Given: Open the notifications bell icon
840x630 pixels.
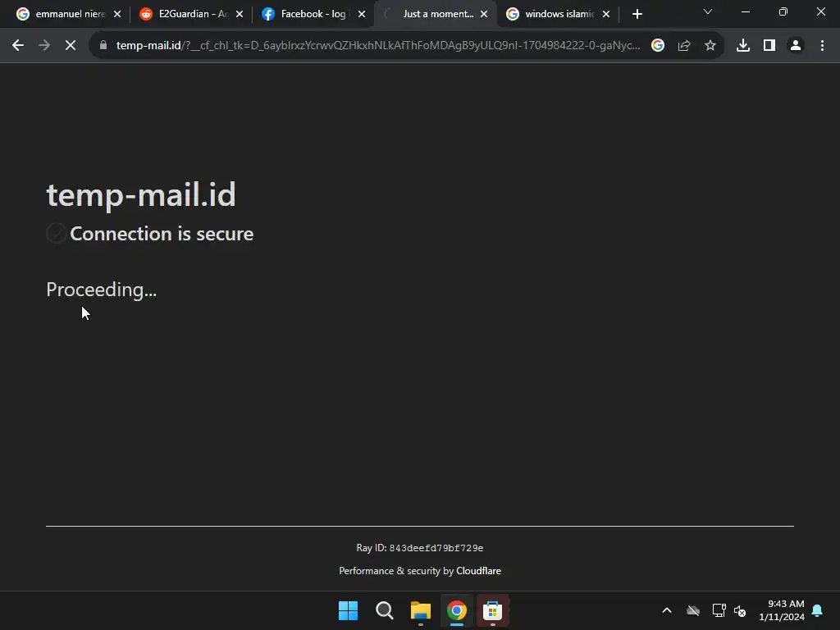Looking at the screenshot, I should [818, 610].
